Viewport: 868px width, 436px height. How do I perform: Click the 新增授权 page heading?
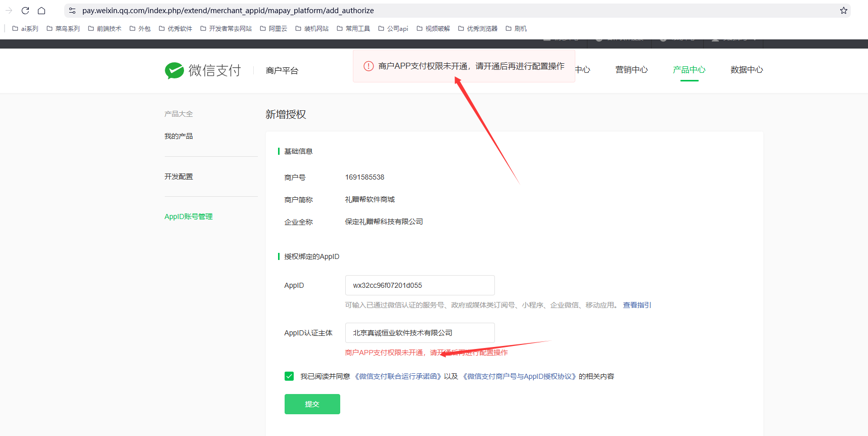pos(286,114)
